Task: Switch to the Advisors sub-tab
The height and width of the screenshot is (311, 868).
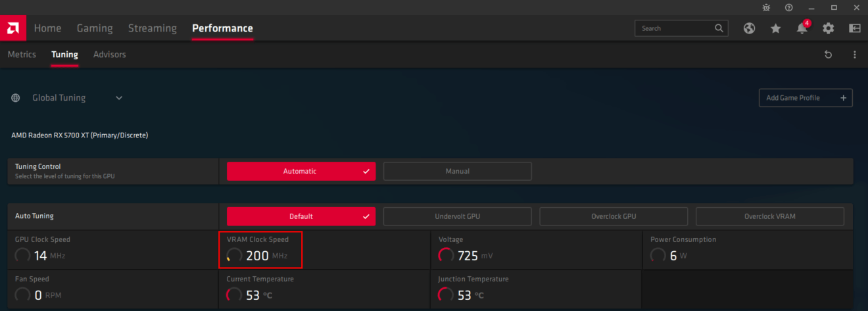Action: click(x=109, y=55)
